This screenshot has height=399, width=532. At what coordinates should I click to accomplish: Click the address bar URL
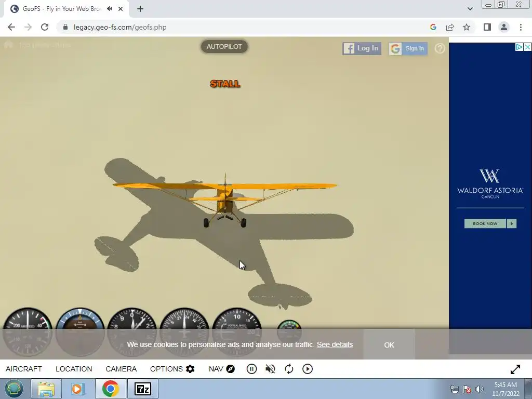[x=120, y=27]
